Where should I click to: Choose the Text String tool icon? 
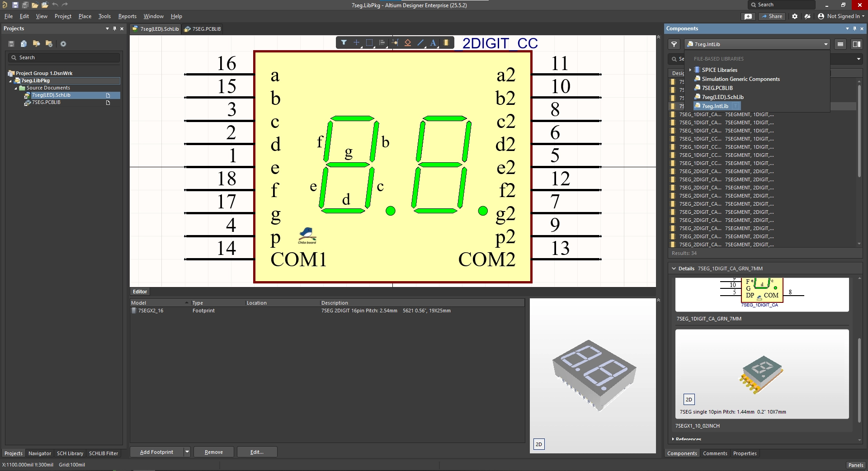[433, 42]
